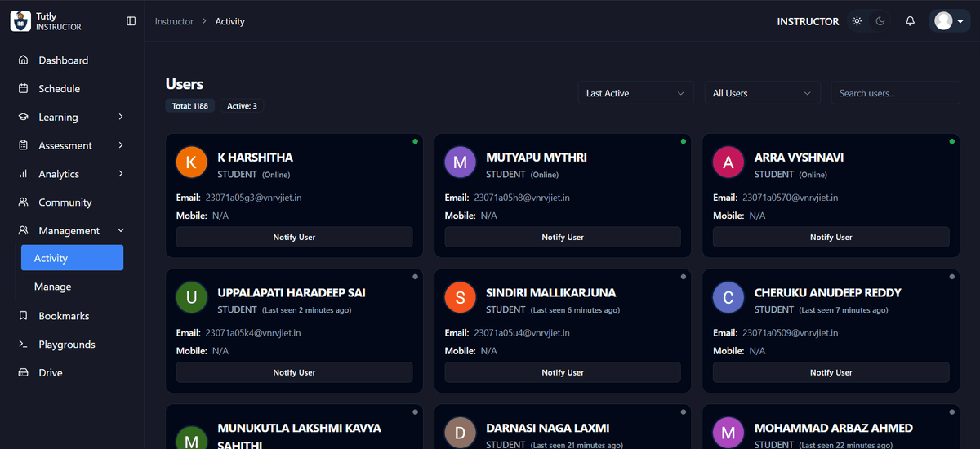This screenshot has height=449, width=980.
Task: Click K HARSHITHA's orange avatar
Action: [191, 162]
